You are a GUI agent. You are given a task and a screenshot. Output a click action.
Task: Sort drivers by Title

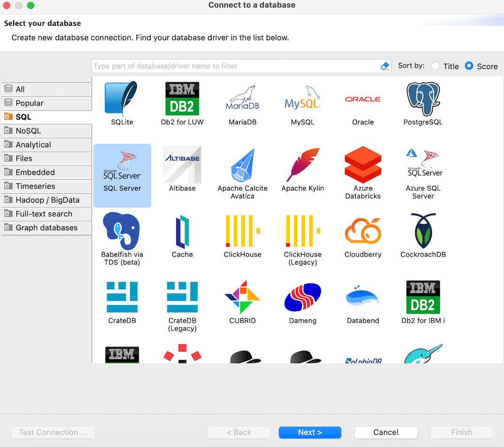[436, 66]
